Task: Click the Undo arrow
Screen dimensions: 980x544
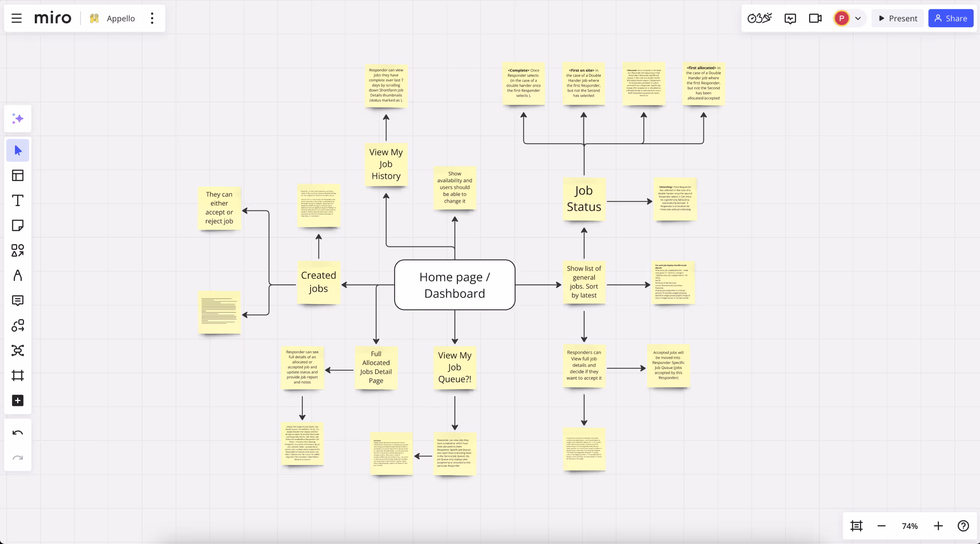Action: tap(18, 433)
